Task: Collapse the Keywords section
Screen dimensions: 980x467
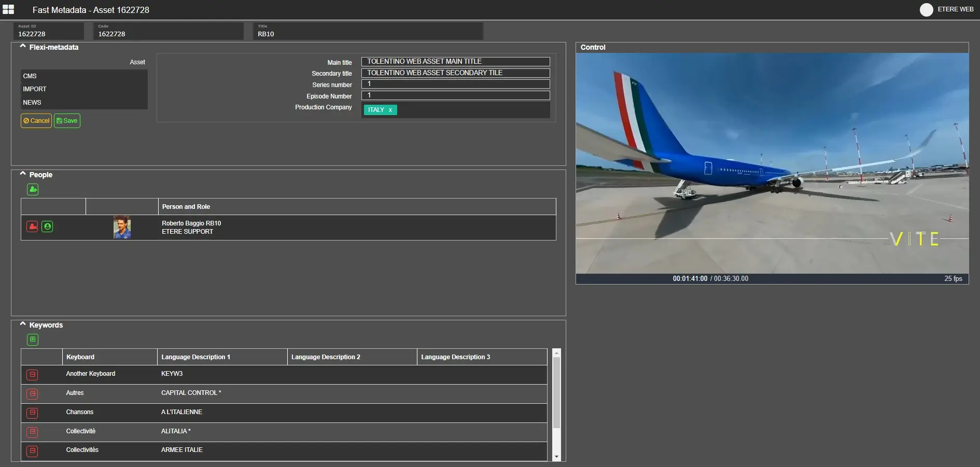Action: [23, 324]
